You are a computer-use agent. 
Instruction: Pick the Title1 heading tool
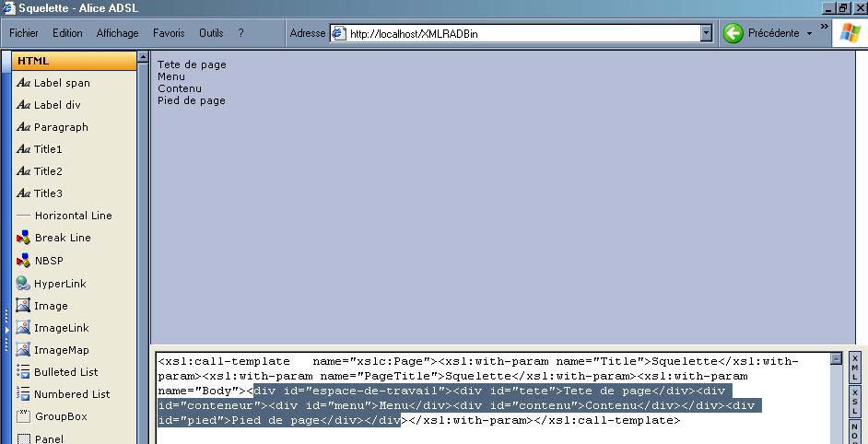click(x=48, y=149)
